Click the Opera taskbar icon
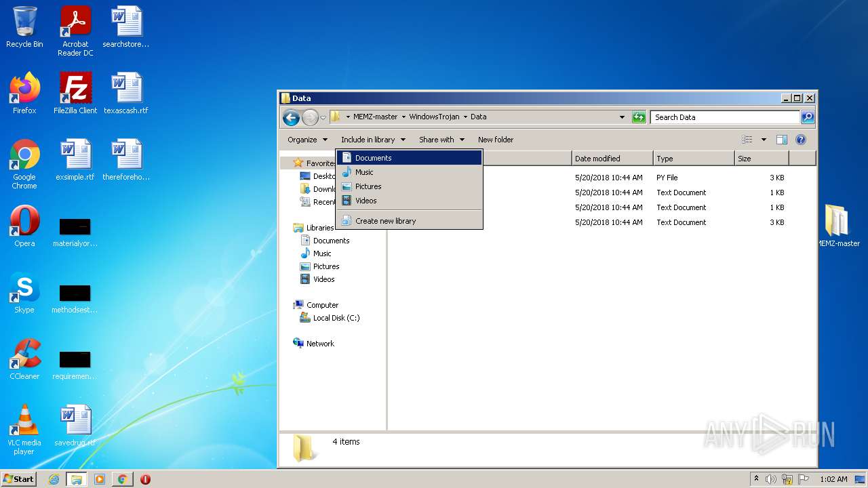This screenshot has width=868, height=488. click(145, 479)
